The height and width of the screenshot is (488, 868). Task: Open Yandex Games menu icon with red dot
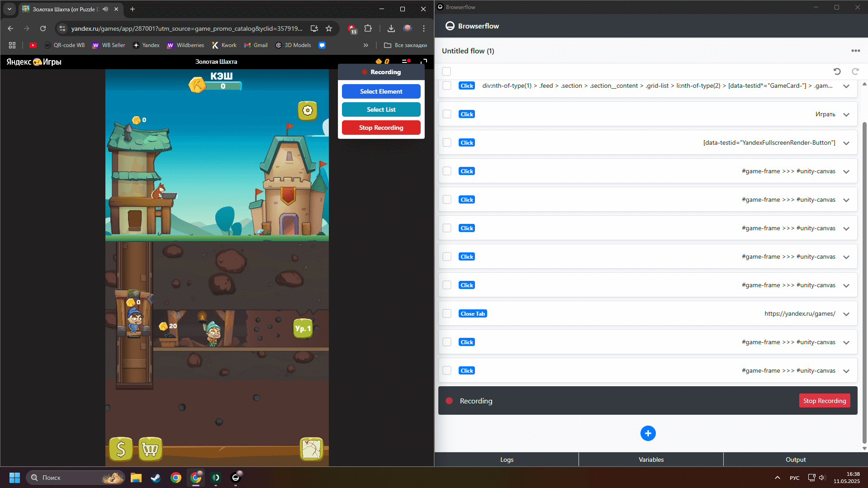(x=406, y=62)
